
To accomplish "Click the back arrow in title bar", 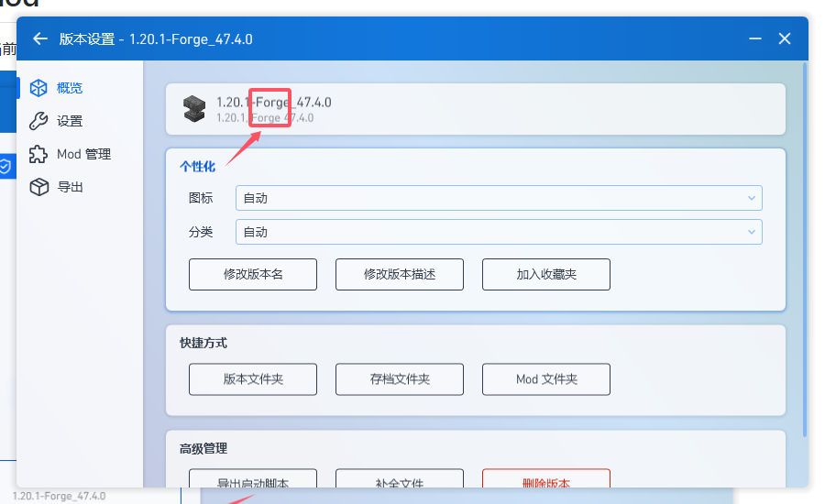I will 39,38.
